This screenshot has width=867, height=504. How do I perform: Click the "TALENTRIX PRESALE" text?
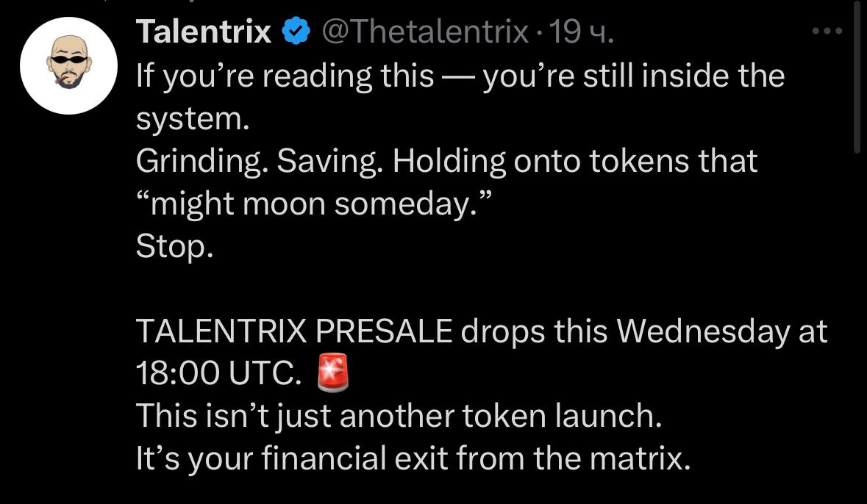click(x=294, y=331)
